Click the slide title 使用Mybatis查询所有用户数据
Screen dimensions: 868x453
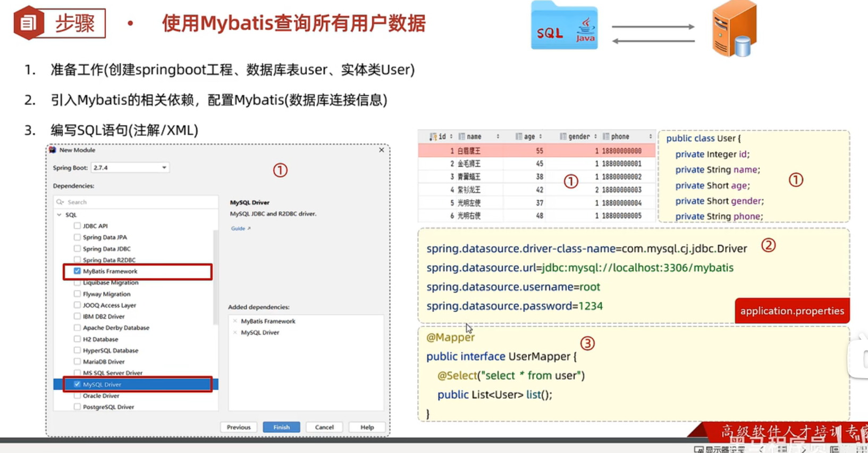coord(293,23)
